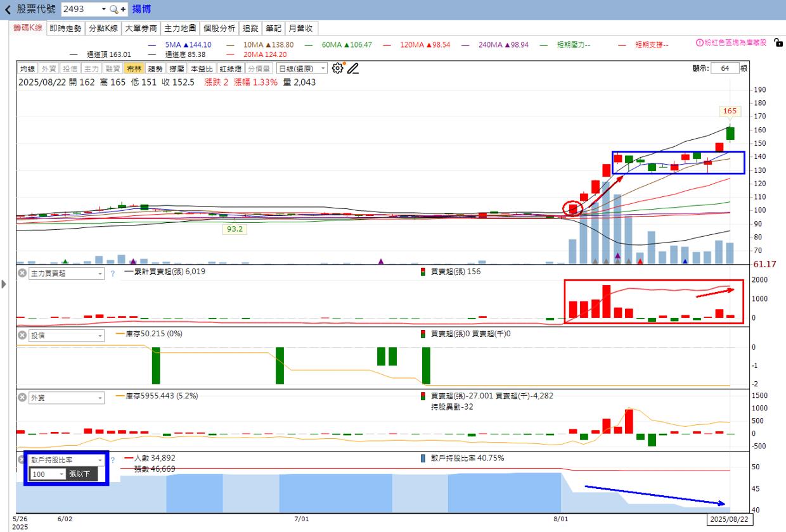Image resolution: width=786 pixels, height=532 pixels.
Task: Switch to 分點K線 tab
Action: 103,28
